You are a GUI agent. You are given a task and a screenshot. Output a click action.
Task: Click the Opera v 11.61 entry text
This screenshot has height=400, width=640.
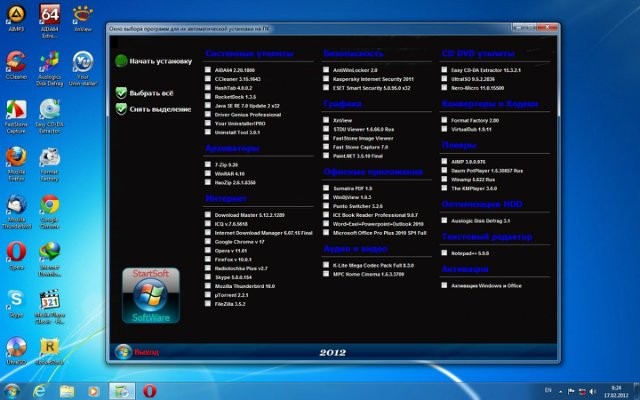[231, 251]
